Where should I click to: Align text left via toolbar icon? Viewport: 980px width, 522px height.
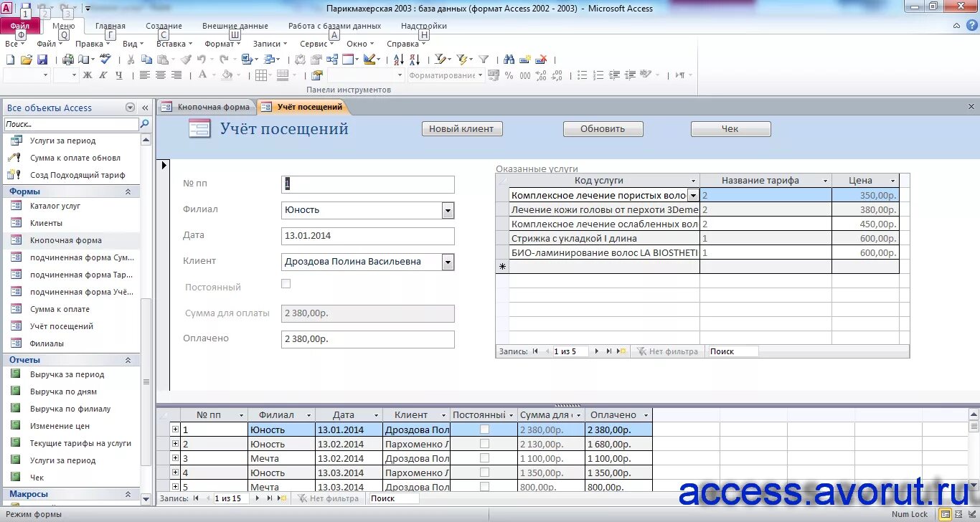(x=145, y=75)
